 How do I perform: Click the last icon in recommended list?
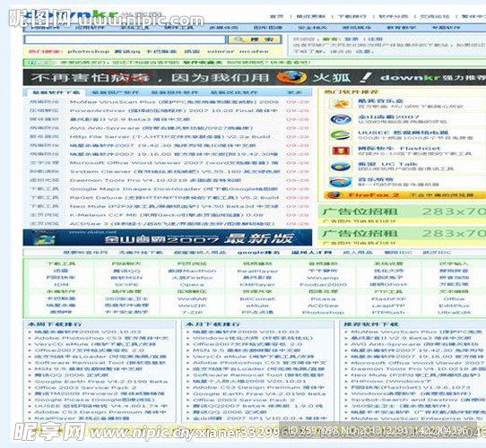(341, 182)
